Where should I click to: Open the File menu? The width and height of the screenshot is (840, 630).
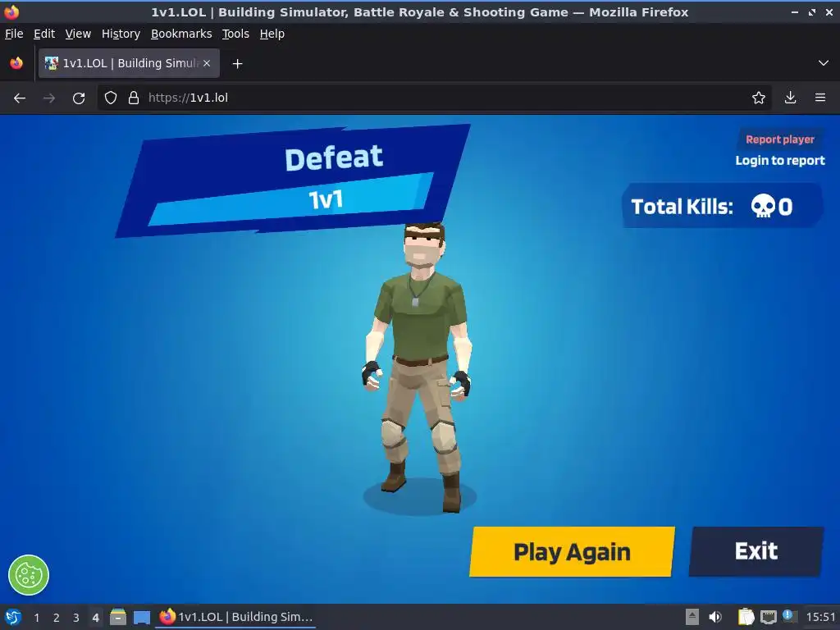point(14,34)
